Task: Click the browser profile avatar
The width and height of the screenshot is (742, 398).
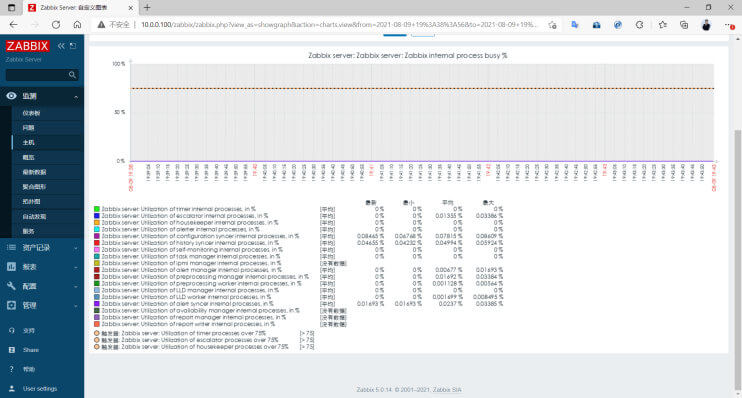Action: coord(706,25)
